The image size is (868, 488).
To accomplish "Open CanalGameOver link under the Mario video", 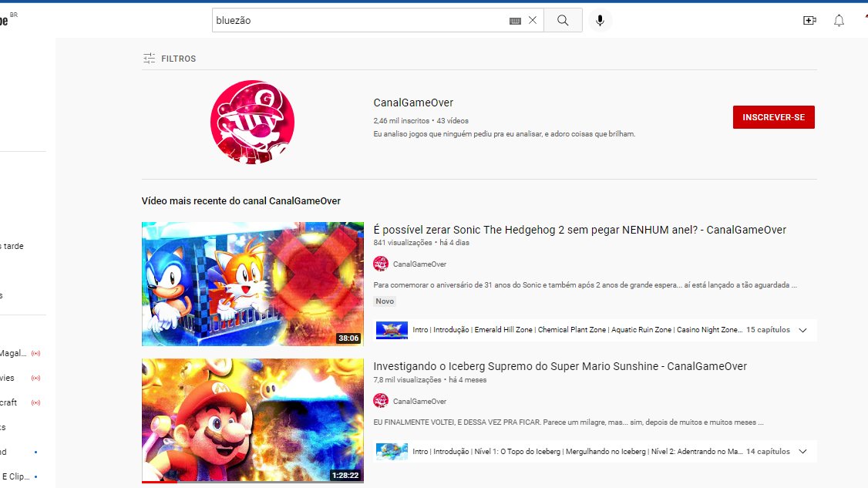I will pyautogui.click(x=419, y=401).
